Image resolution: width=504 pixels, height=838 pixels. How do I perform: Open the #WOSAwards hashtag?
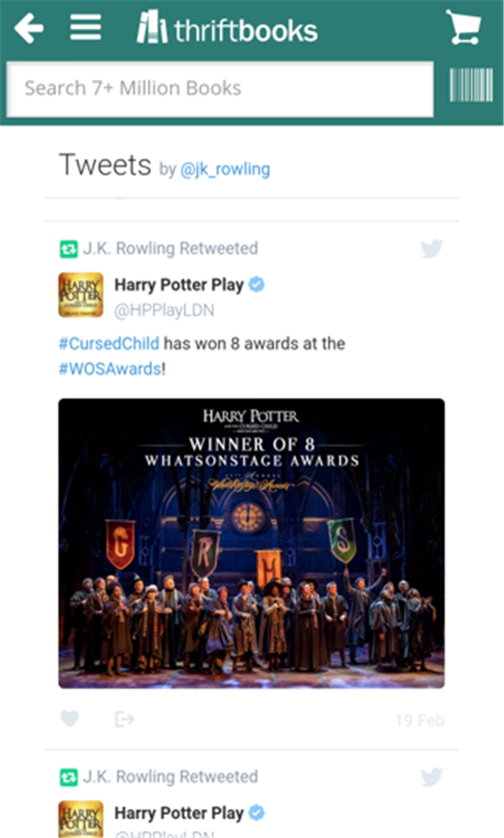(110, 369)
